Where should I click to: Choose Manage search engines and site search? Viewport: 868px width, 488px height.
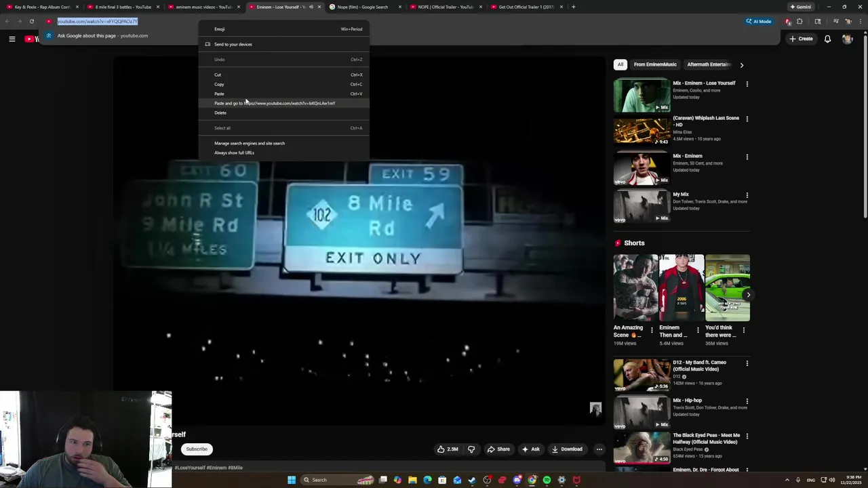284,143
